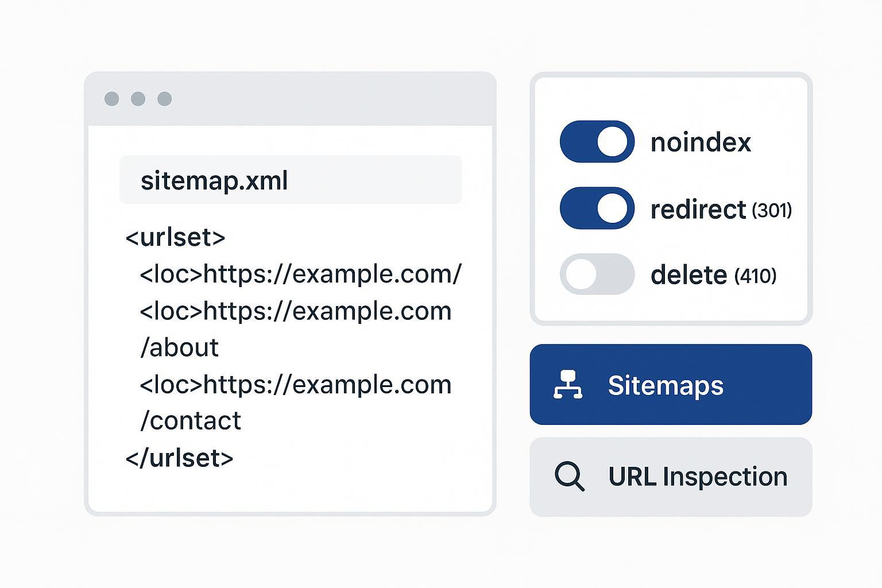
Task: Turn off the redirect (301) switch
Action: 597,208
